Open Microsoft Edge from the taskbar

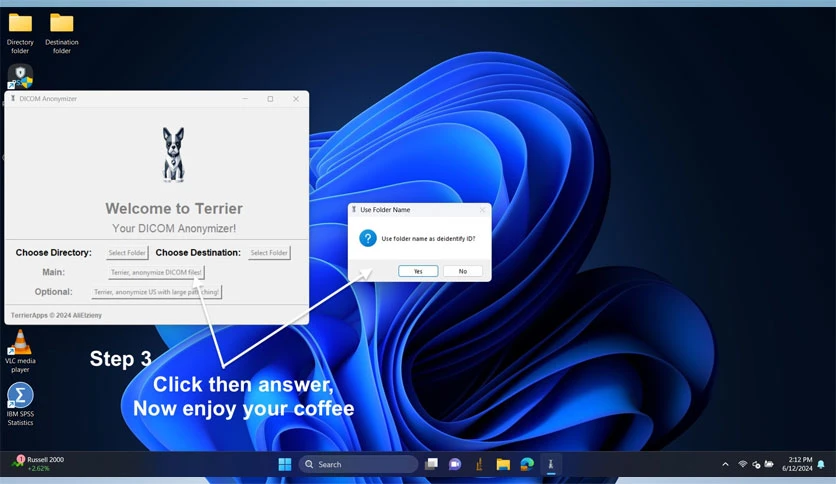point(527,464)
